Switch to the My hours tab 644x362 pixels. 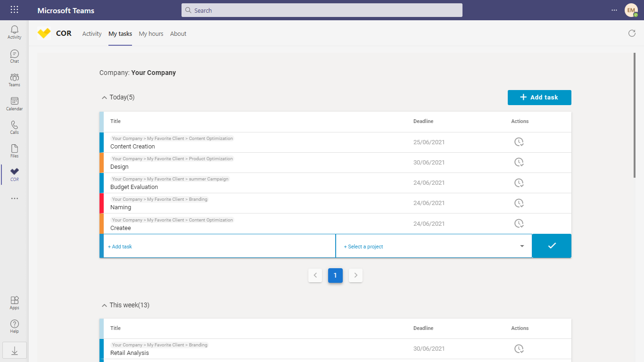151,33
